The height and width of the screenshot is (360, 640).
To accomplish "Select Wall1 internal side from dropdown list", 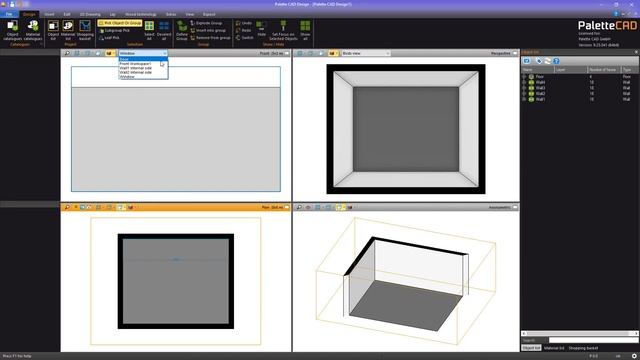I will pyautogui.click(x=143, y=68).
